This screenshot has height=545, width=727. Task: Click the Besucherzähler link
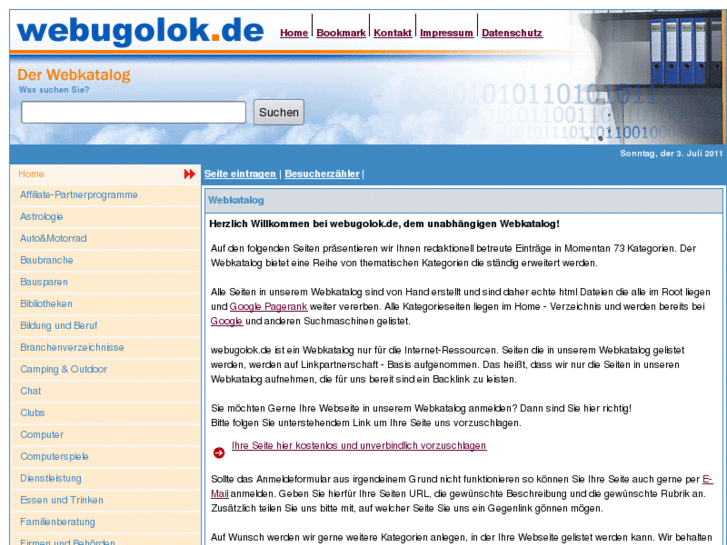pos(322,174)
